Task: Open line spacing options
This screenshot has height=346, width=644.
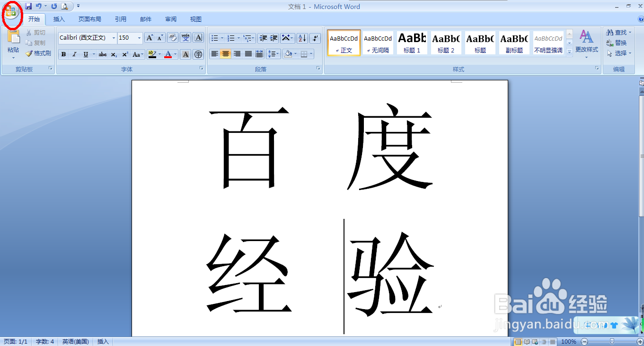Action: pyautogui.click(x=273, y=54)
